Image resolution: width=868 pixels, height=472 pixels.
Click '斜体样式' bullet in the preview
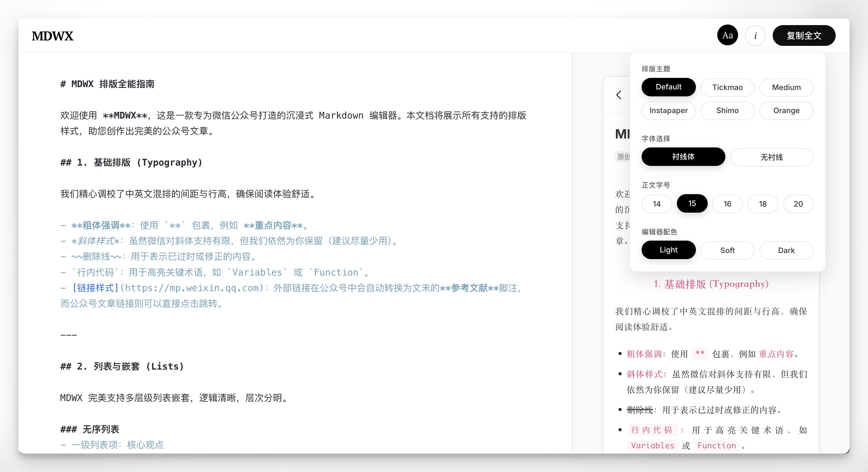click(644, 374)
